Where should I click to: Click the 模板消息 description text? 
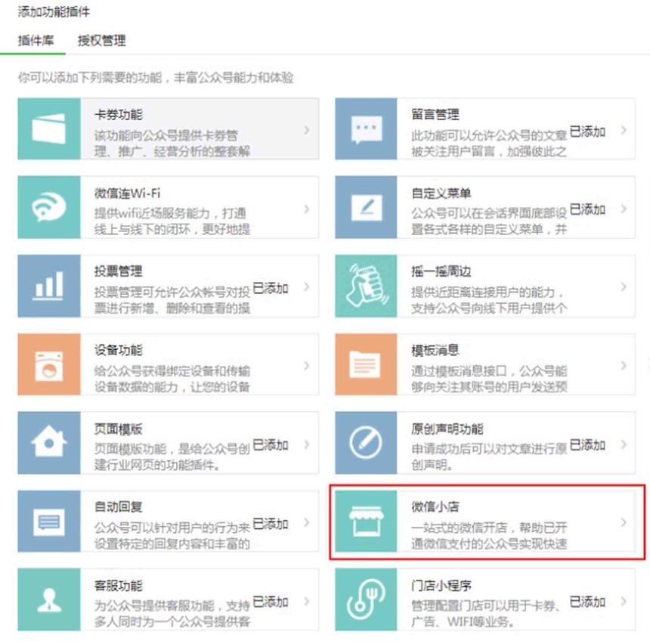489,379
